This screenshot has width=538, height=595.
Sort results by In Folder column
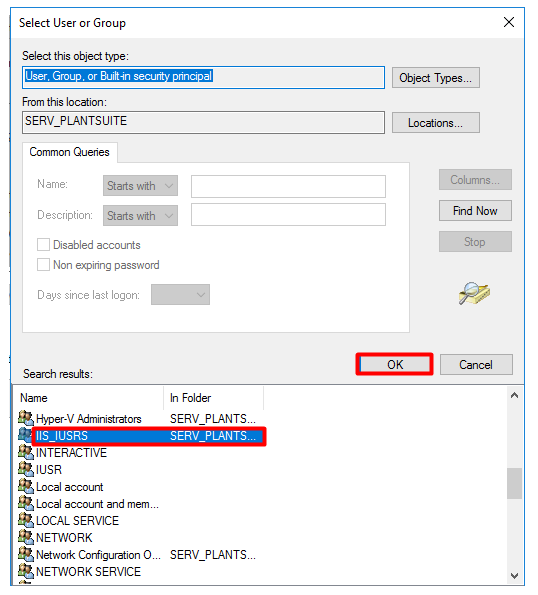pos(213,398)
